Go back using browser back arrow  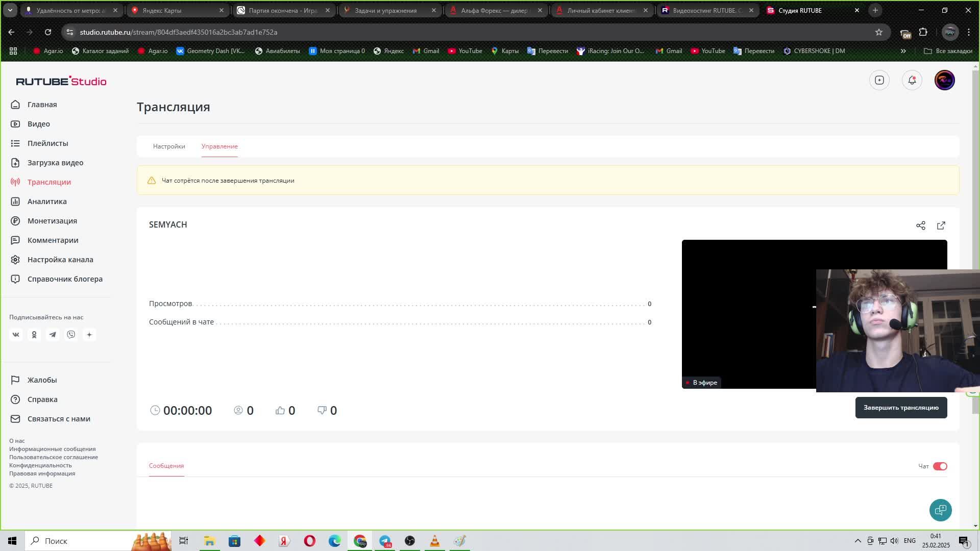(11, 32)
